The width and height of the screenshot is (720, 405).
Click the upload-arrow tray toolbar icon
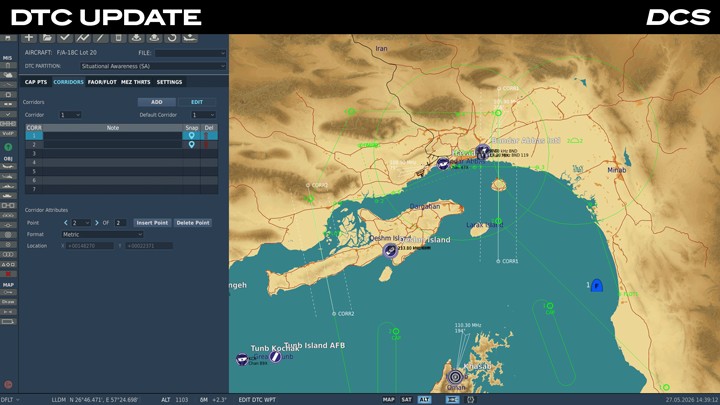(x=154, y=38)
